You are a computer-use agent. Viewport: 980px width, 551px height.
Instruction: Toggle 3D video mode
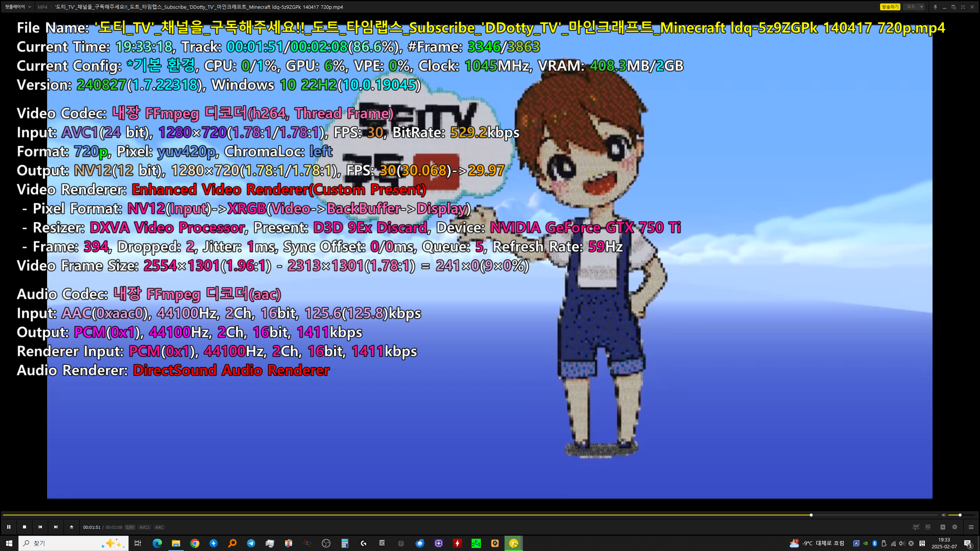(928, 527)
